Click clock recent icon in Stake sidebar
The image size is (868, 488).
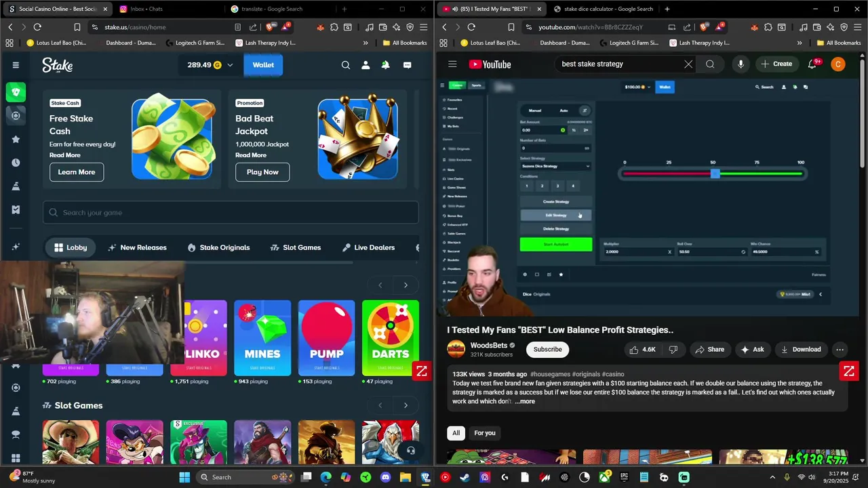pos(16,163)
